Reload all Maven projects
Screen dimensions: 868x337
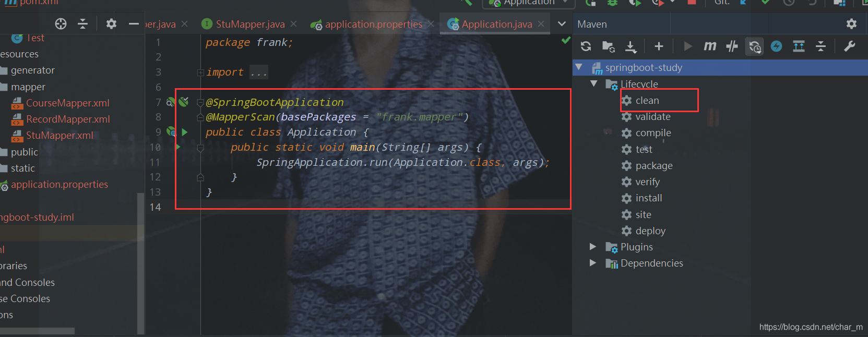pyautogui.click(x=586, y=46)
